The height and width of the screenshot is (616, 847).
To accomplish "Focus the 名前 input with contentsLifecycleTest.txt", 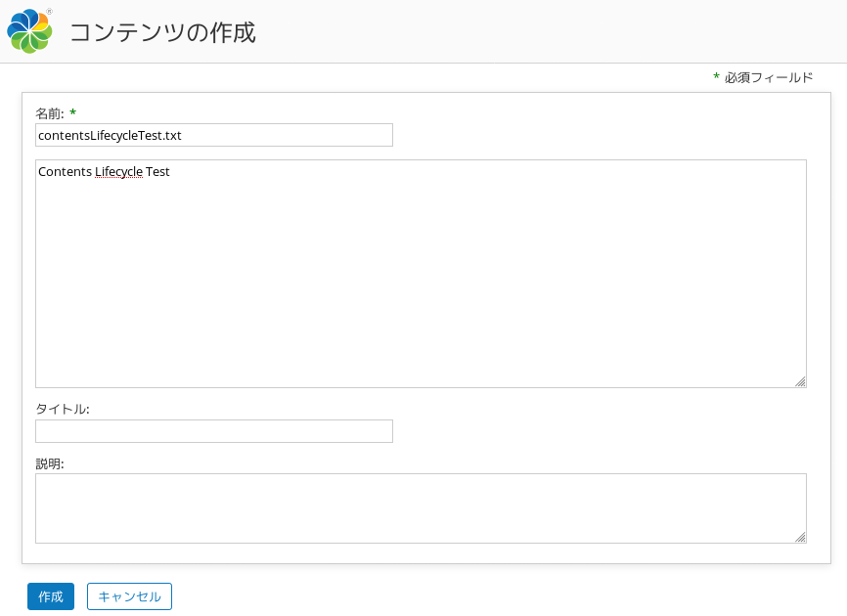I will coord(214,135).
